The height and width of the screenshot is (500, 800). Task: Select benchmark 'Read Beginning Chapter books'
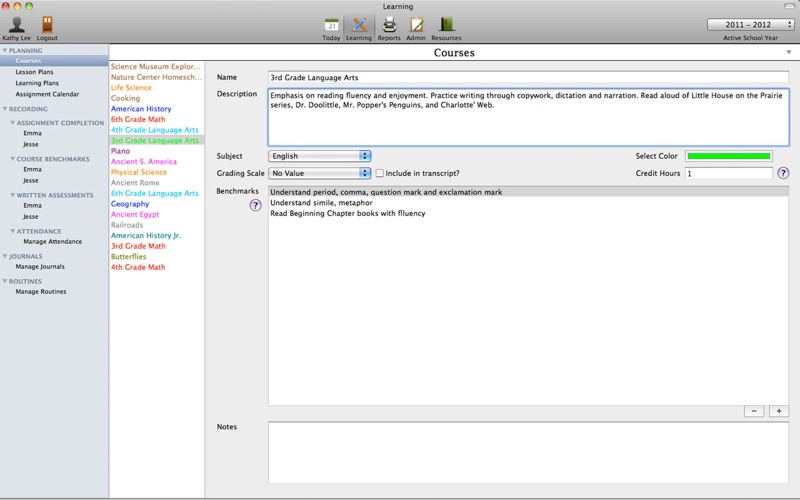click(x=529, y=213)
